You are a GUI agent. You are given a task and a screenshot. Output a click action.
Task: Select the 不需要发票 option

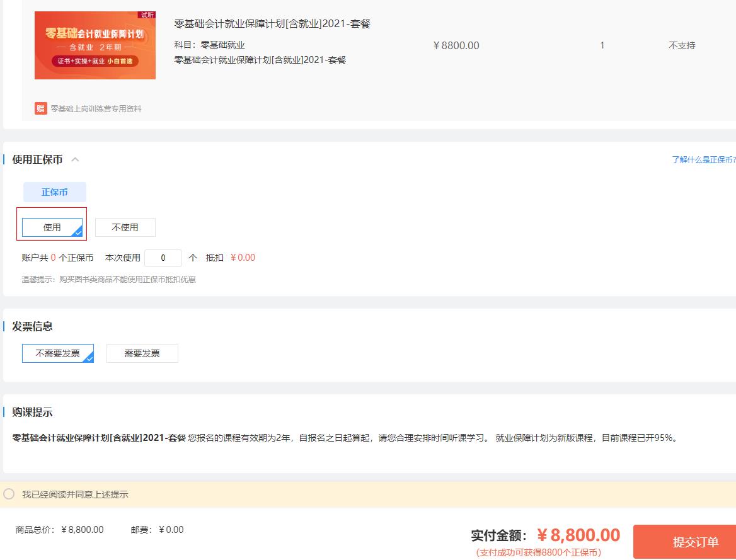point(57,353)
